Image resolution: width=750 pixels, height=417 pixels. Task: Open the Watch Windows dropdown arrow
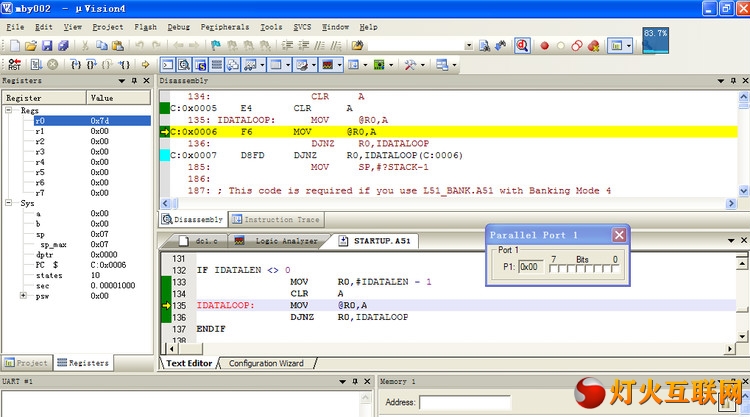coord(262,65)
